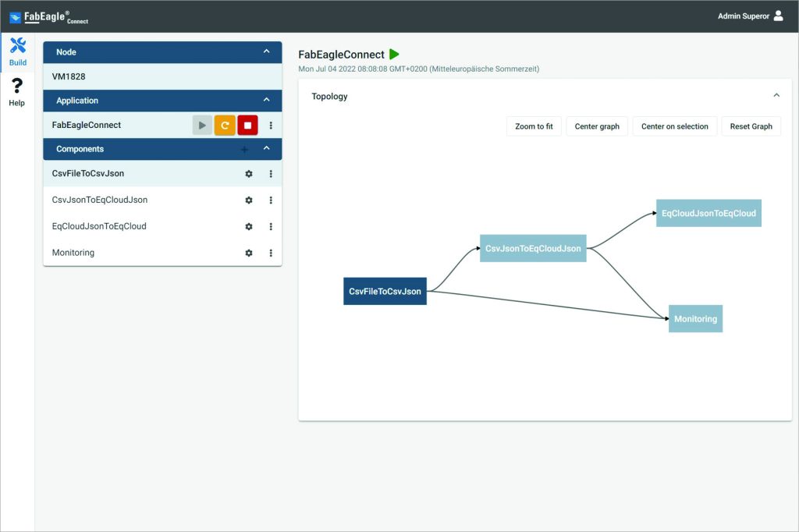Open the kebab menu for EqCloudJsonToEqCloud
This screenshot has height=532, width=799.
point(271,226)
